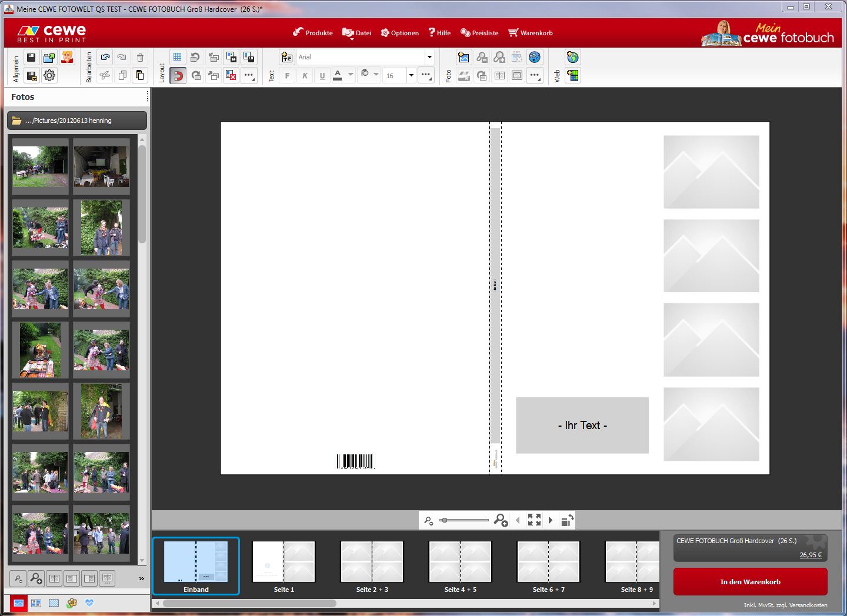
Task: Click the - Ihr Text - placeholder box
Action: point(582,425)
